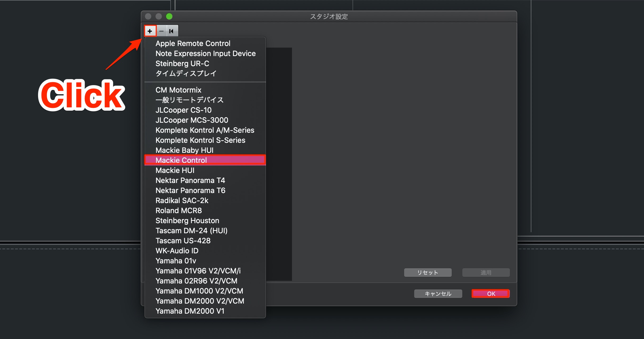Choose WK-Audio ID
The height and width of the screenshot is (339, 644).
205,251
